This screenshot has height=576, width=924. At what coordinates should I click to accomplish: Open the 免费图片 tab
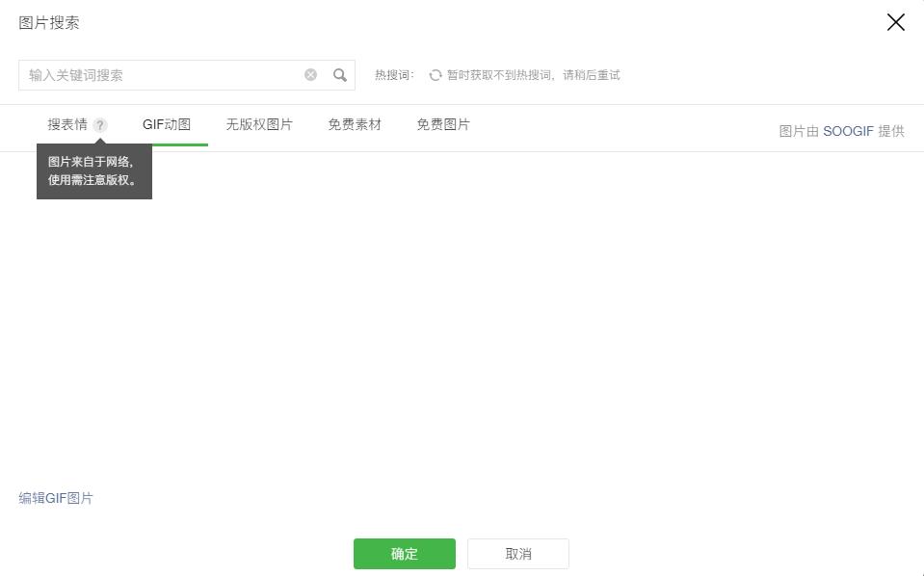443,124
